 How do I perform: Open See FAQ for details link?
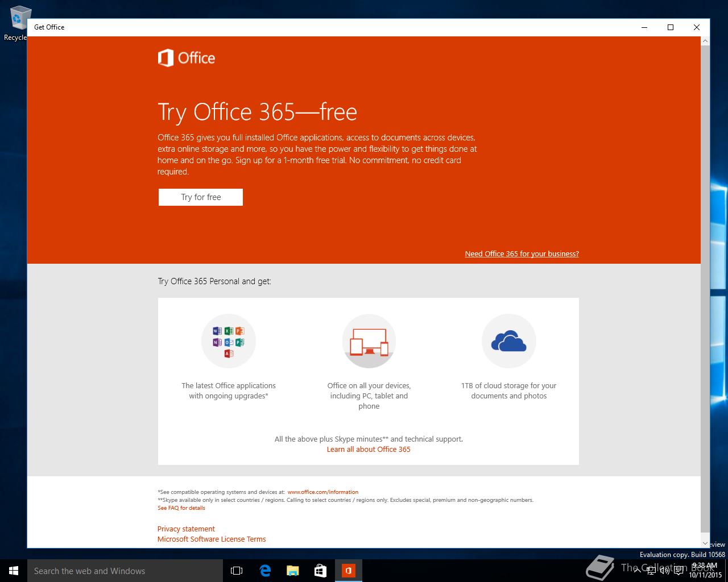(x=181, y=508)
